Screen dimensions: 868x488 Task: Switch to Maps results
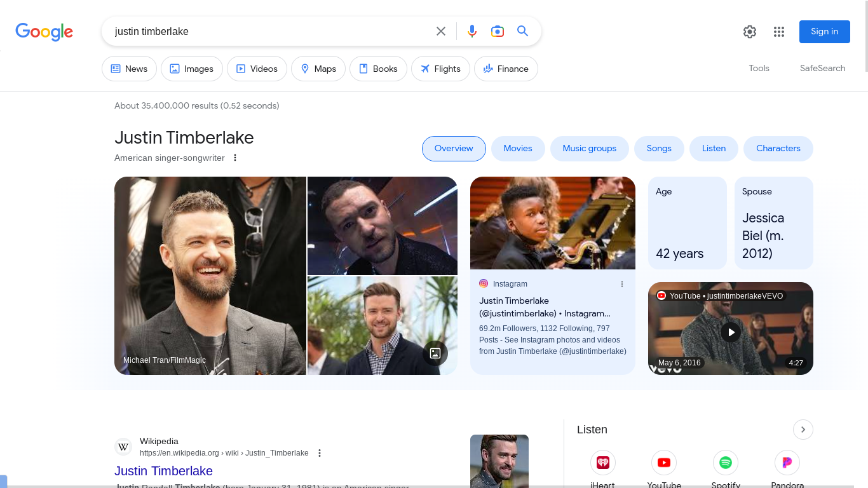pyautogui.click(x=318, y=69)
